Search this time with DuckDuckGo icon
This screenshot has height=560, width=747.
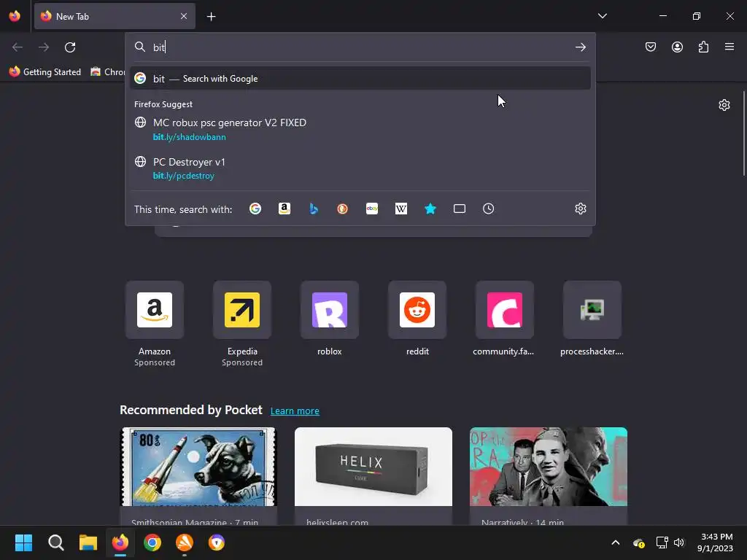(x=343, y=209)
